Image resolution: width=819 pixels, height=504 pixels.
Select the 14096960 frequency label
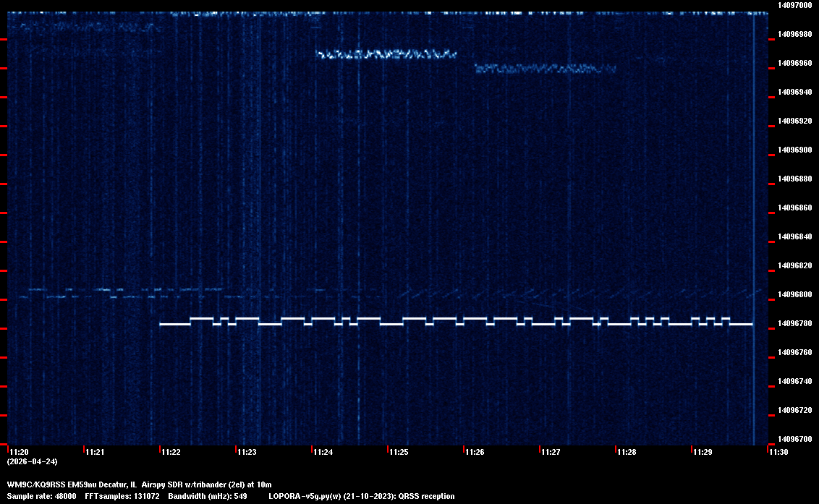[x=794, y=63]
